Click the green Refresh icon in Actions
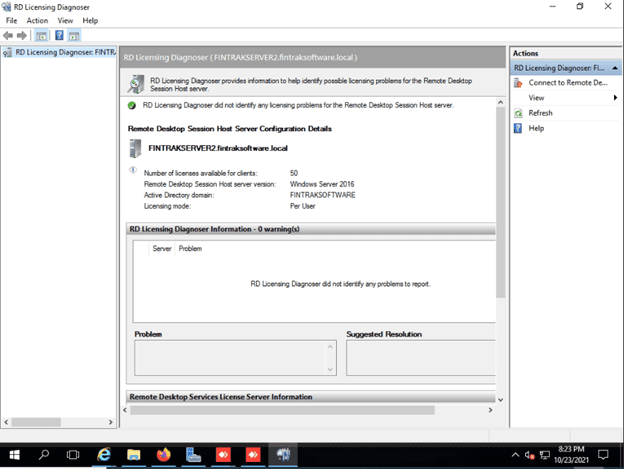 [518, 114]
